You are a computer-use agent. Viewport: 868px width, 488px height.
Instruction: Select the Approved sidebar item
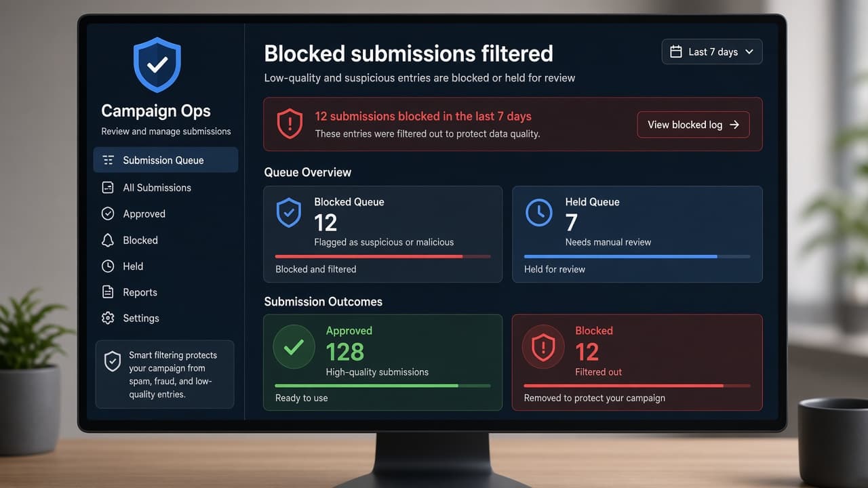(165, 213)
